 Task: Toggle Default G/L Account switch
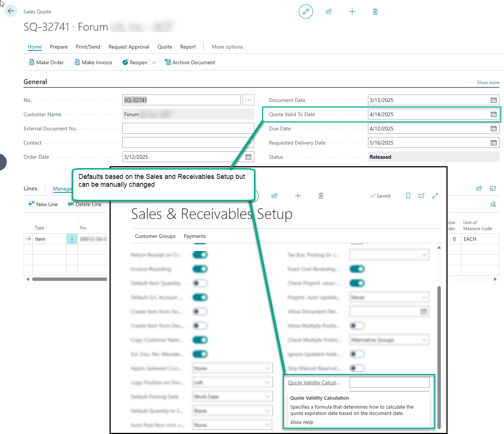pos(200,297)
